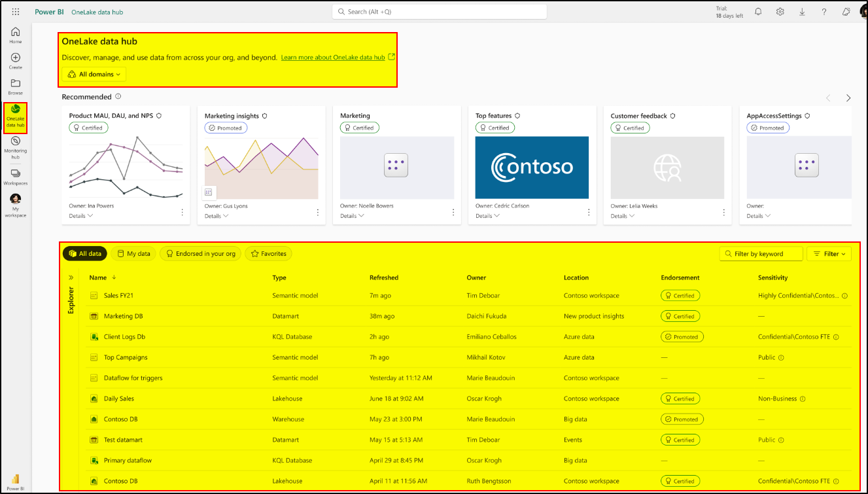Switch to the My data tab

coord(133,254)
